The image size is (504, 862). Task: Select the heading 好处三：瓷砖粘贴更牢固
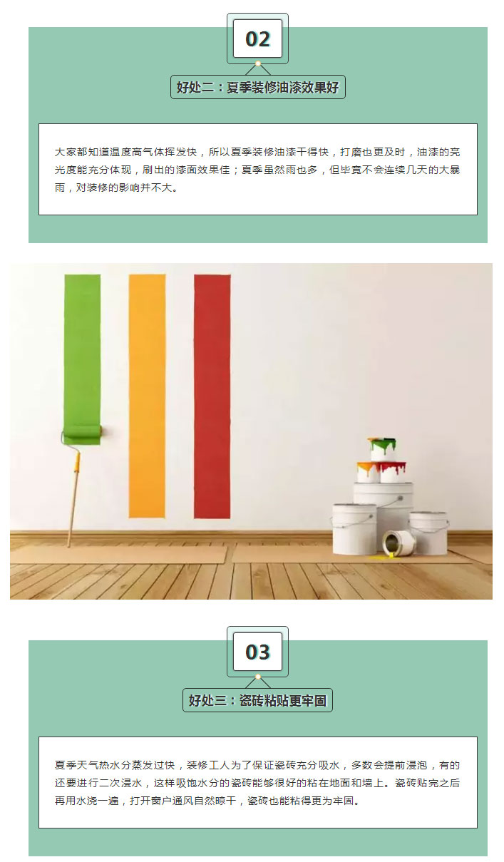(x=257, y=700)
